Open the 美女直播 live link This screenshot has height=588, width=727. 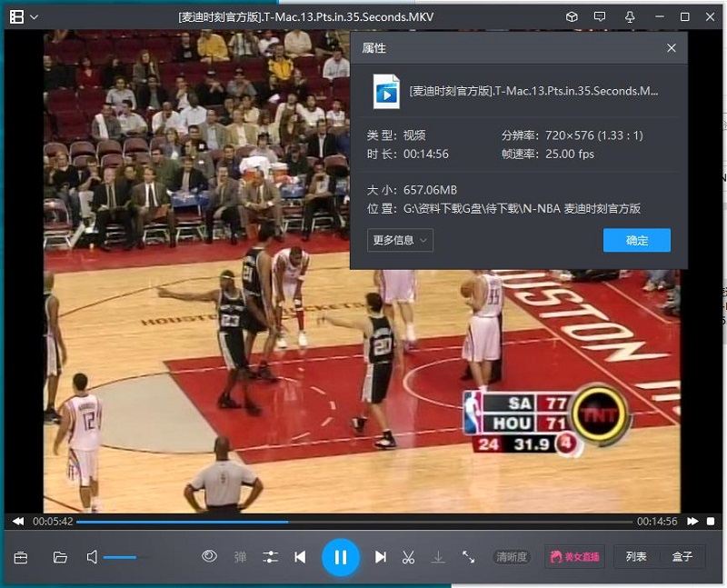[x=574, y=557]
